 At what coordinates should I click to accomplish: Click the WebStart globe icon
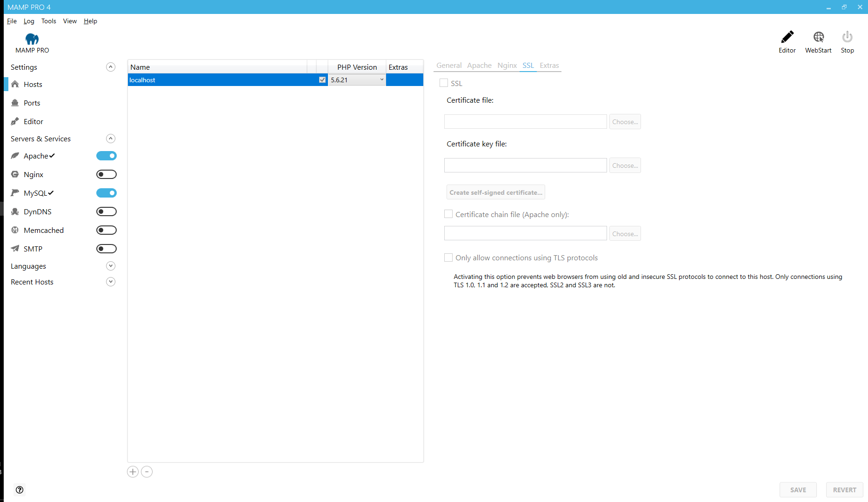pos(818,37)
